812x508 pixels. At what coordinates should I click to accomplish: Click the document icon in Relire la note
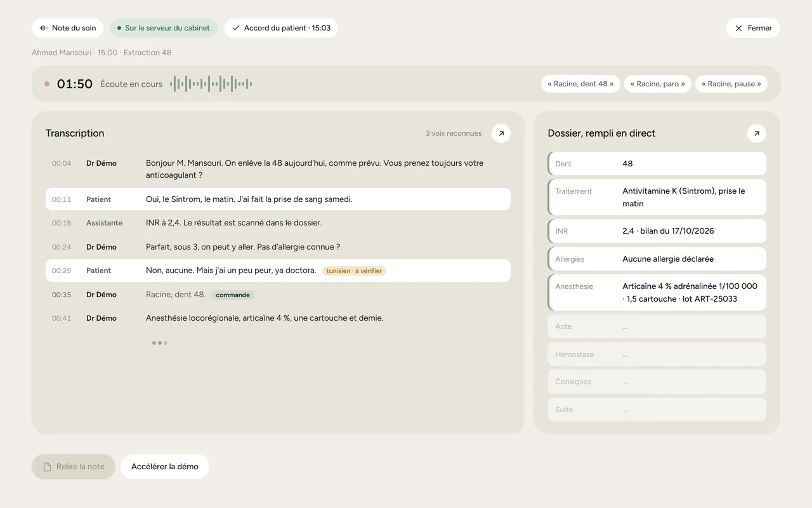click(x=47, y=467)
